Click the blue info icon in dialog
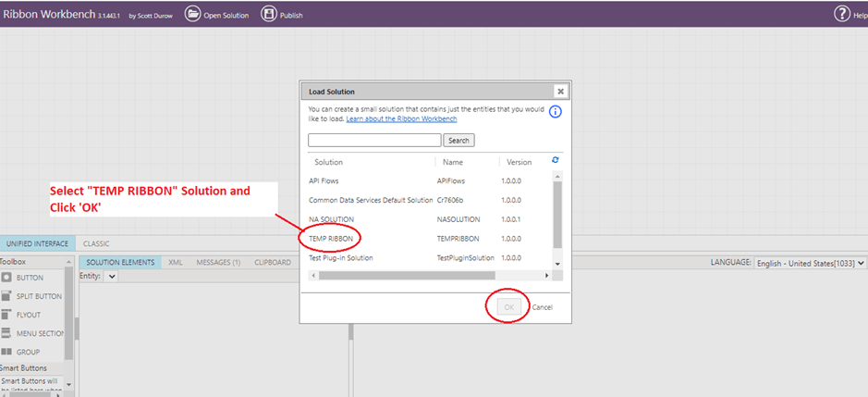The height and width of the screenshot is (397, 868). pos(556,112)
